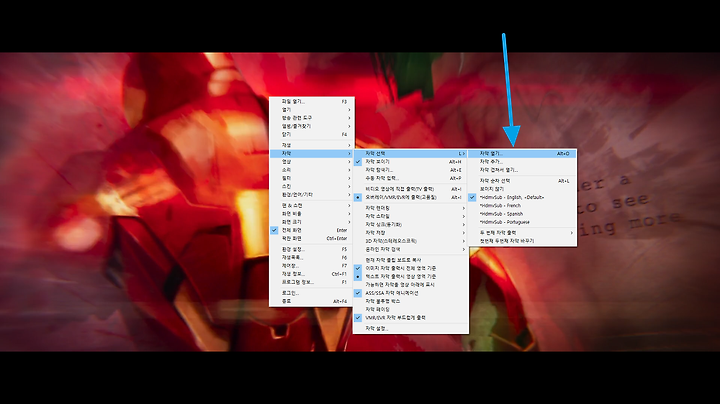Screen dimensions: 720x404
Task: Toggle '텍스트 자막 출력시 영상 영역 기준' option
Action: [x=411, y=276]
